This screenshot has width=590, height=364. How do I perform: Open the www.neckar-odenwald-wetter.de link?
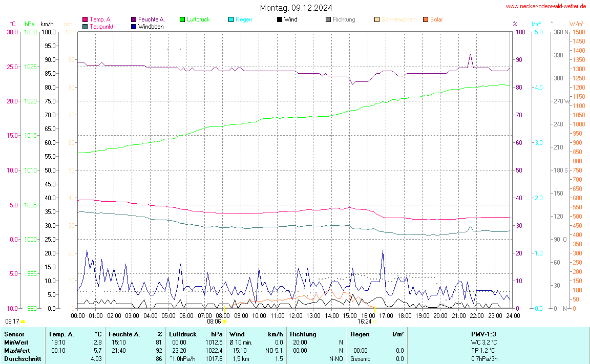pos(546,6)
